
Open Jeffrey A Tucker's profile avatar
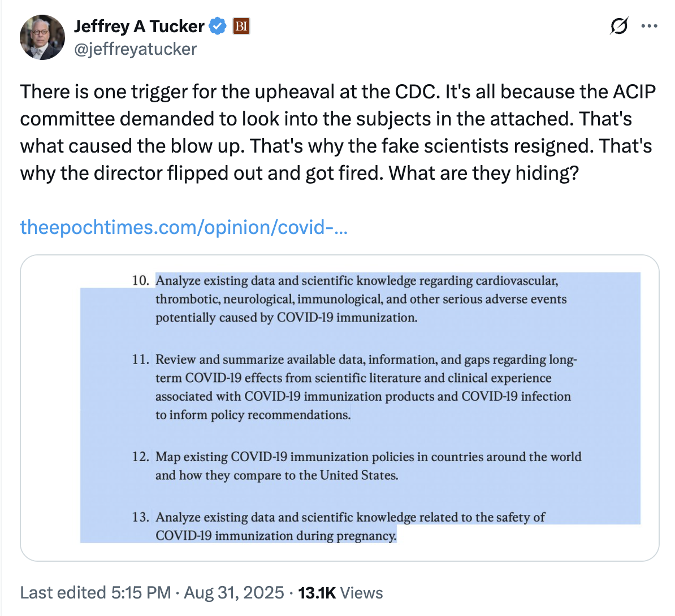coord(42,37)
